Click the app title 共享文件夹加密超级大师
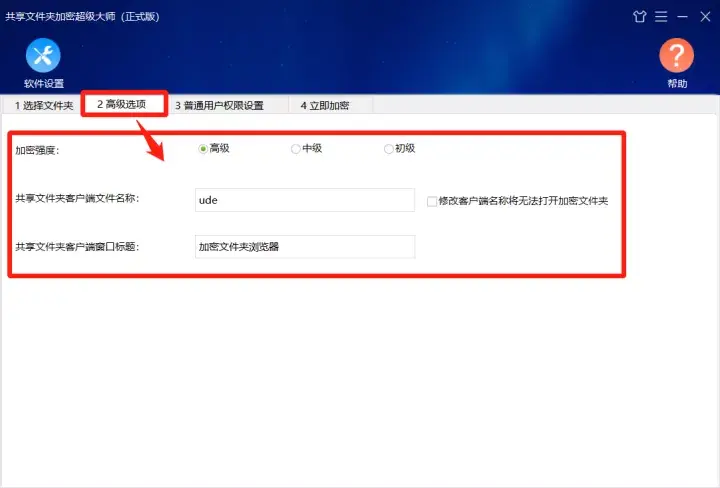The width and height of the screenshot is (720, 488). click(x=60, y=17)
